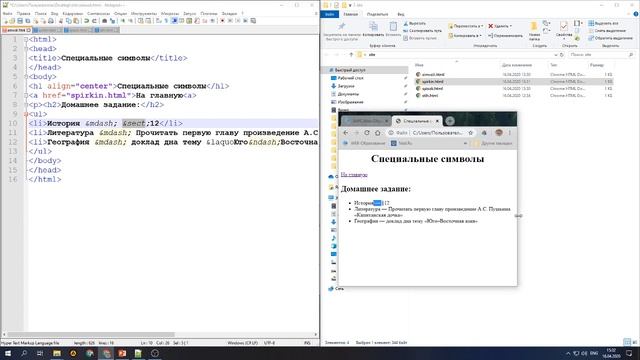Click the Copy icon in Notepad++ toolbar
This screenshot has height=360, width=640.
(x=68, y=20)
